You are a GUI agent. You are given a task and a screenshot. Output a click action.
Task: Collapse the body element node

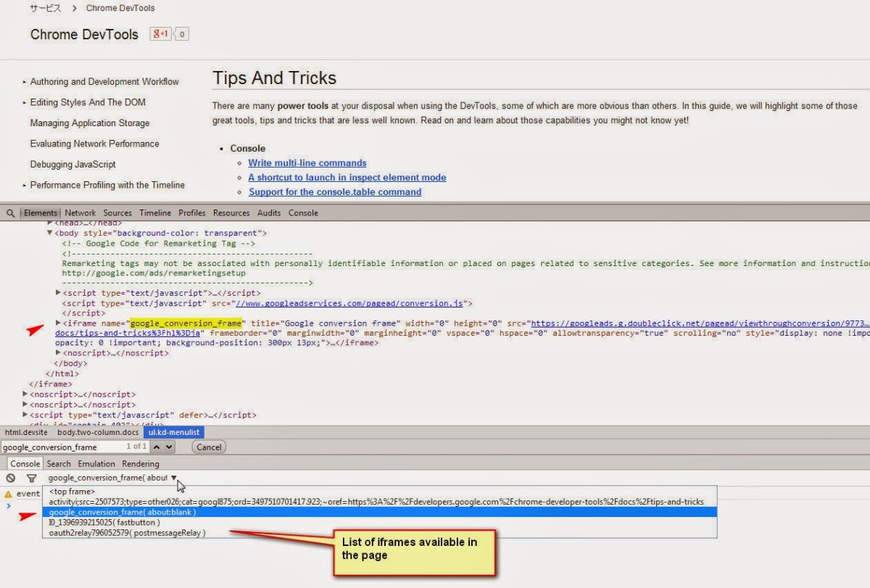[x=50, y=233]
